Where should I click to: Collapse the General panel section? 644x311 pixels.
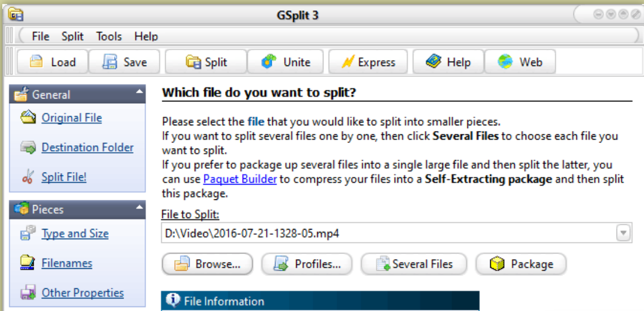coord(139,92)
